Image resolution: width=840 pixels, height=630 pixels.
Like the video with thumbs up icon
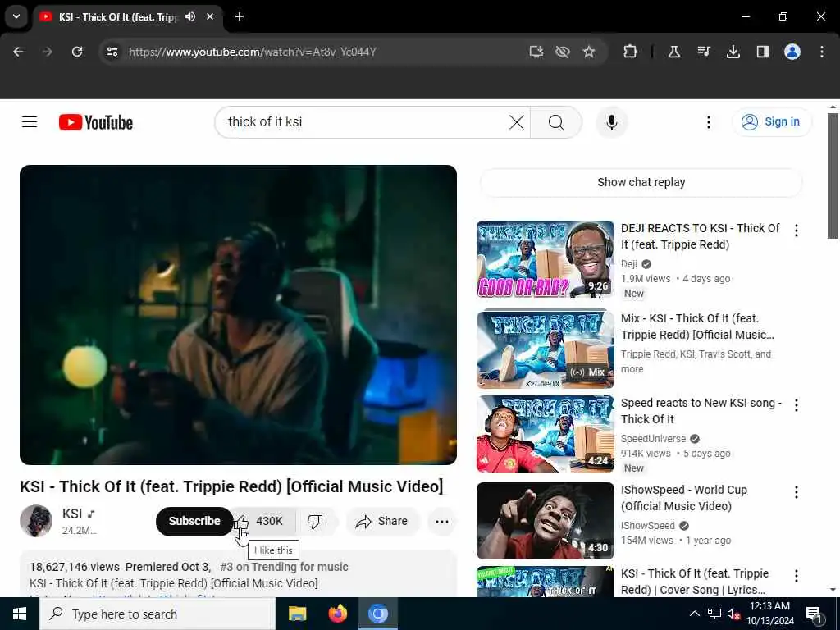pos(241,521)
